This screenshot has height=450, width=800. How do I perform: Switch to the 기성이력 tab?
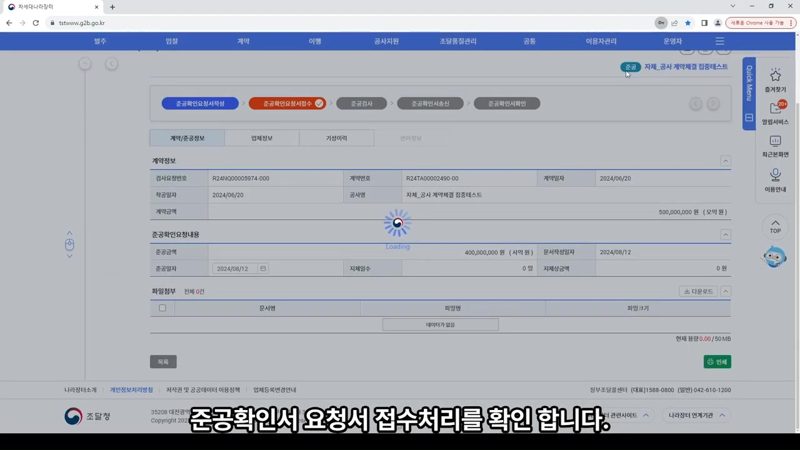pyautogui.click(x=337, y=138)
